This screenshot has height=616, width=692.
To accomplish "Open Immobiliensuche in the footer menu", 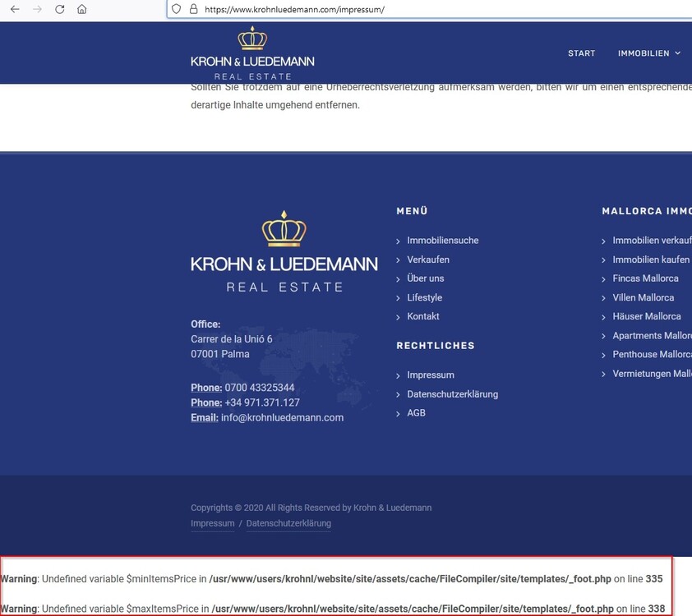I will coord(442,241).
